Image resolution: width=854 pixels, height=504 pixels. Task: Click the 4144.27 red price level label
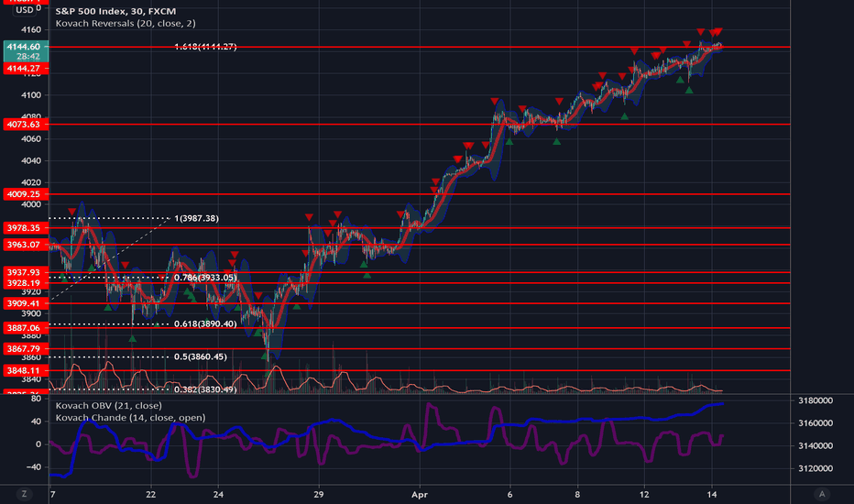pyautogui.click(x=26, y=68)
